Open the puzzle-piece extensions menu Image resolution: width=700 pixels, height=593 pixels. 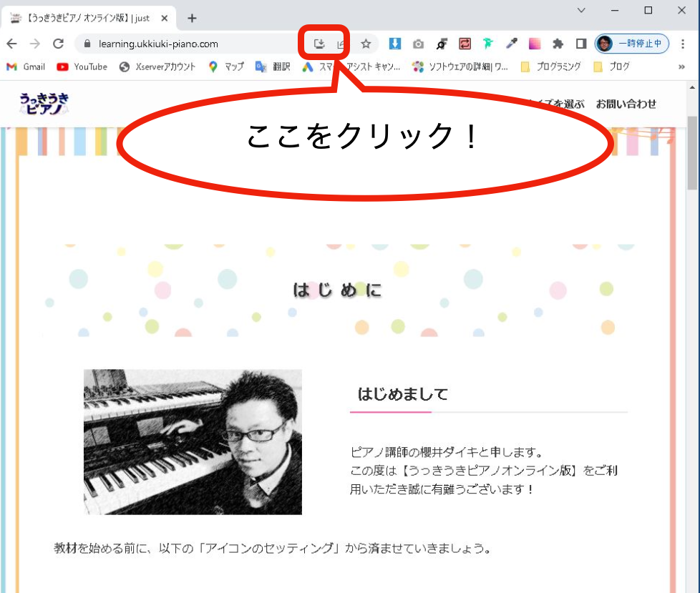pos(558,44)
